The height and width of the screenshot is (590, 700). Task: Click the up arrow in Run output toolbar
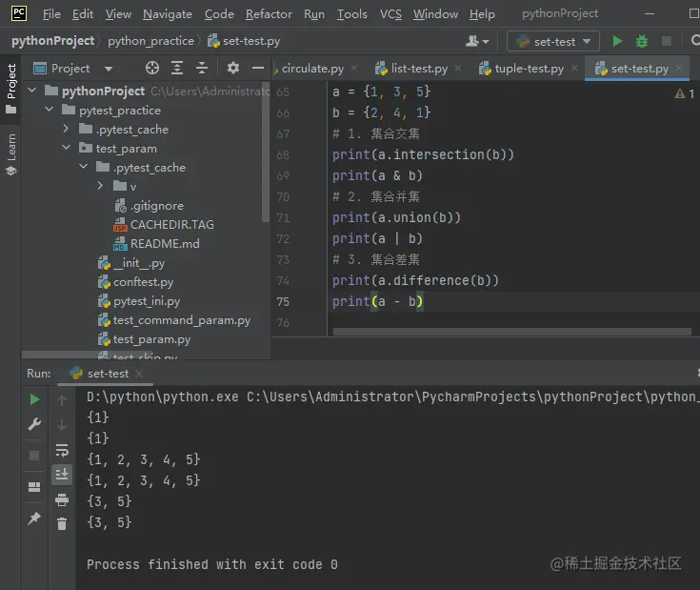(x=62, y=400)
